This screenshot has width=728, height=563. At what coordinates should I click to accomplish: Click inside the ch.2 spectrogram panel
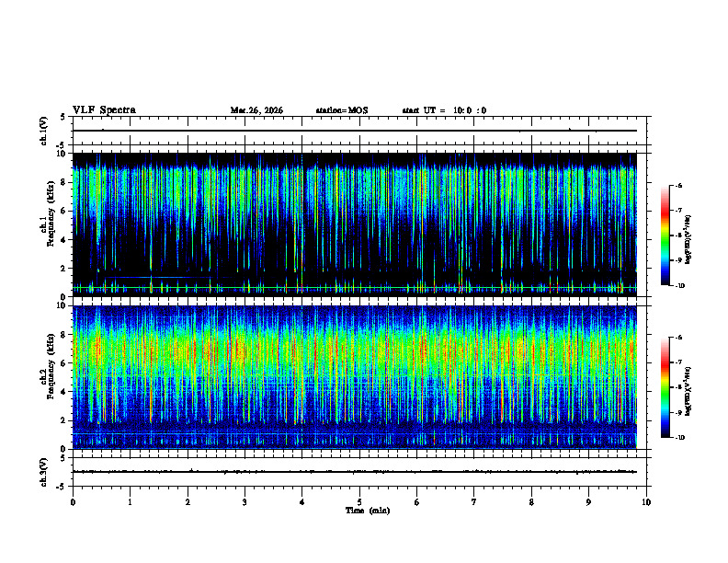tap(355, 377)
